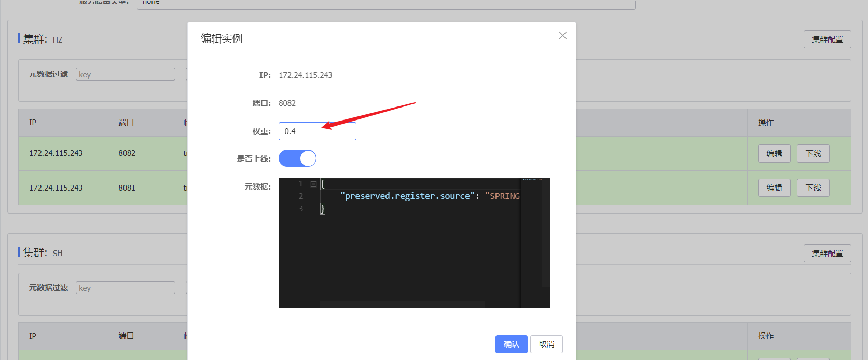Click 取消 to cancel the dialog
This screenshot has height=360, width=868.
pyautogui.click(x=546, y=344)
